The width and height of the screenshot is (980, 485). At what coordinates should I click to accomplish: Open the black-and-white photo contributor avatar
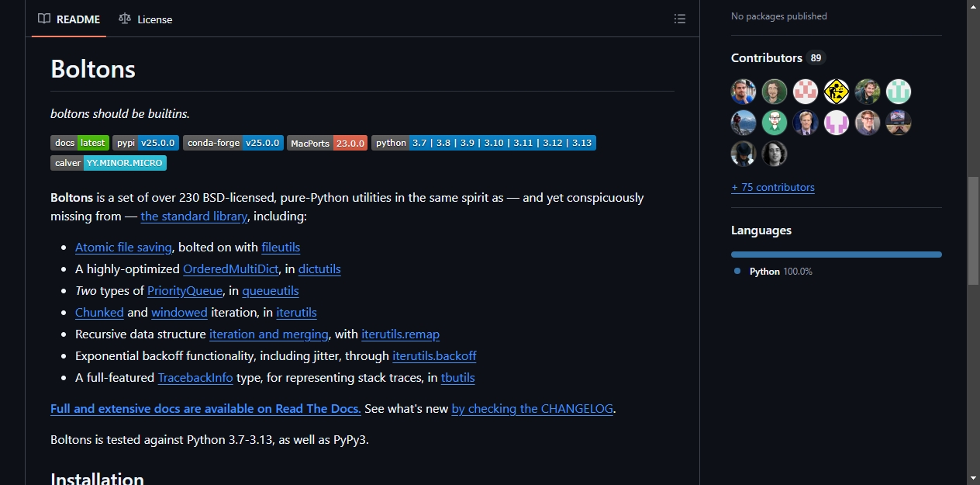pos(775,154)
